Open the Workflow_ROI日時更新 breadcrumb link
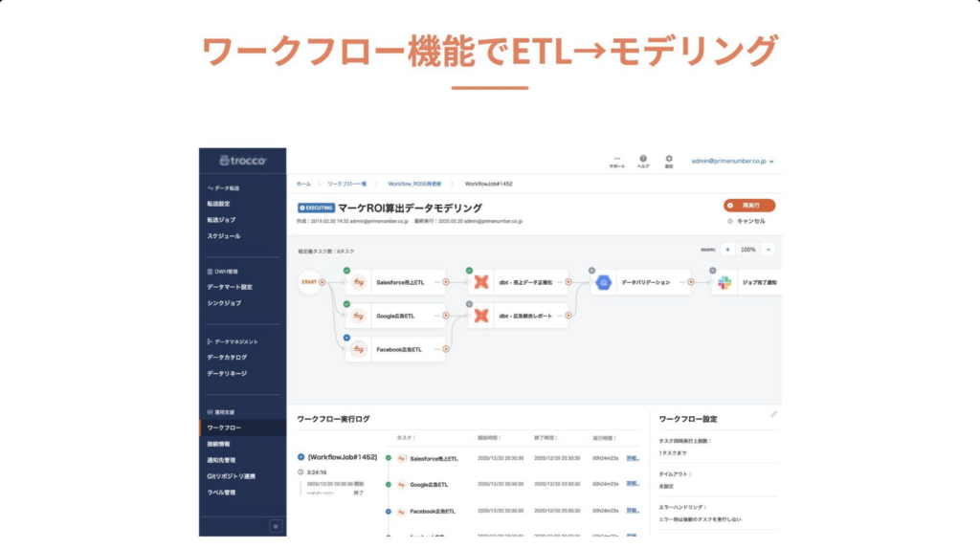This screenshot has width=980, height=548. 416,183
